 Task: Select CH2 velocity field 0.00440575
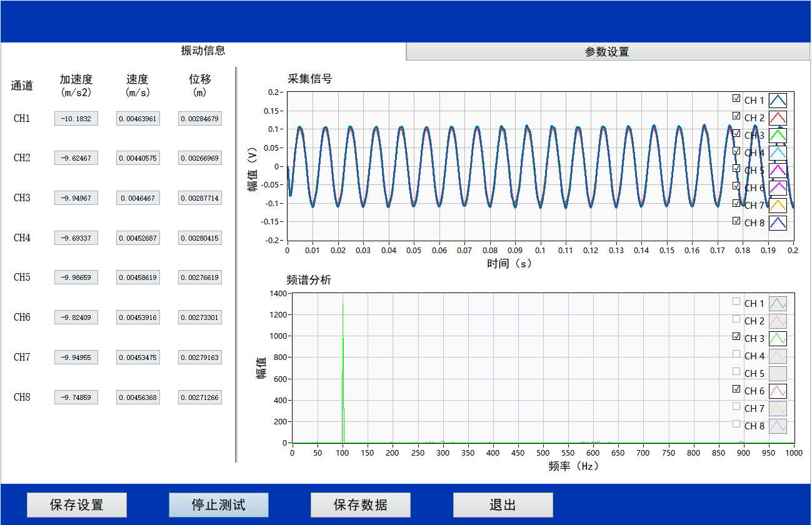[138, 158]
